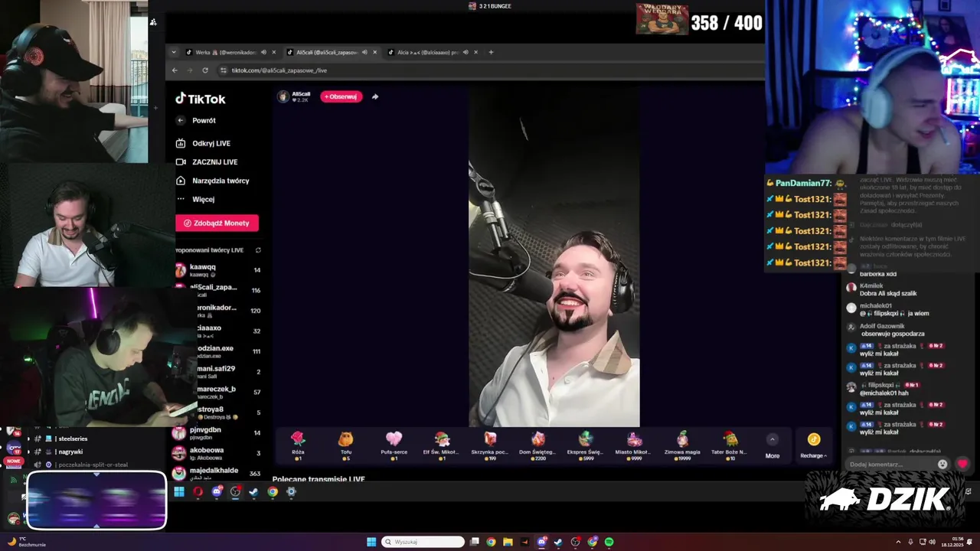The height and width of the screenshot is (551, 980).
Task: Click the tiktok.com address bar
Action: point(490,70)
